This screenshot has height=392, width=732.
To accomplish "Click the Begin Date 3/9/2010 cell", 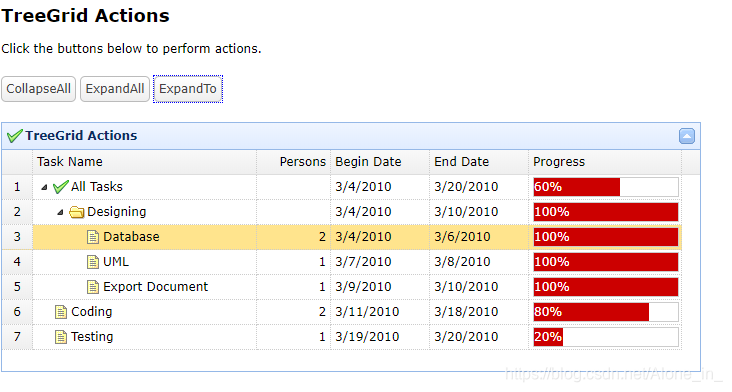I will (x=380, y=287).
